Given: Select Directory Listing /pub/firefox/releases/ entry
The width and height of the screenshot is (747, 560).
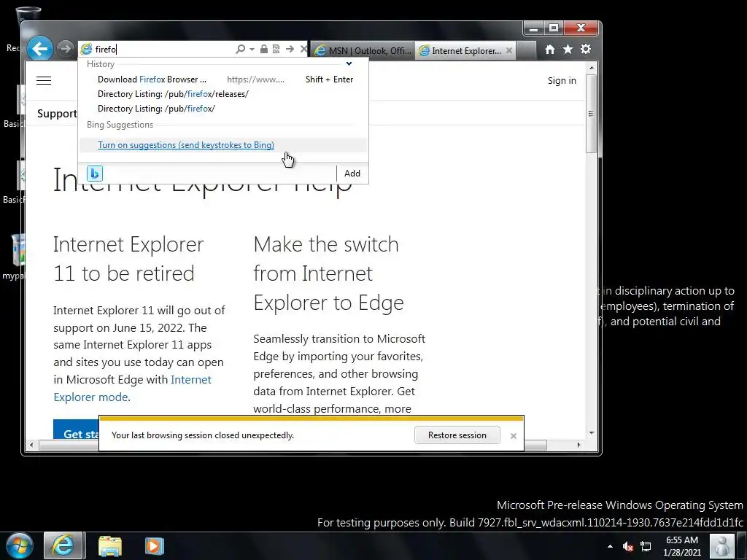Looking at the screenshot, I should click(x=223, y=94).
